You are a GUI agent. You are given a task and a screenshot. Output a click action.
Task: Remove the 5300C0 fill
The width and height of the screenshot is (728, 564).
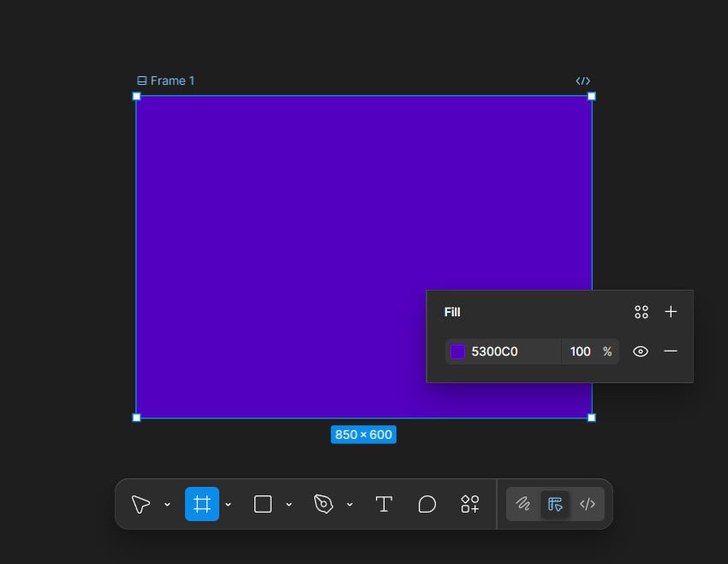tap(671, 351)
